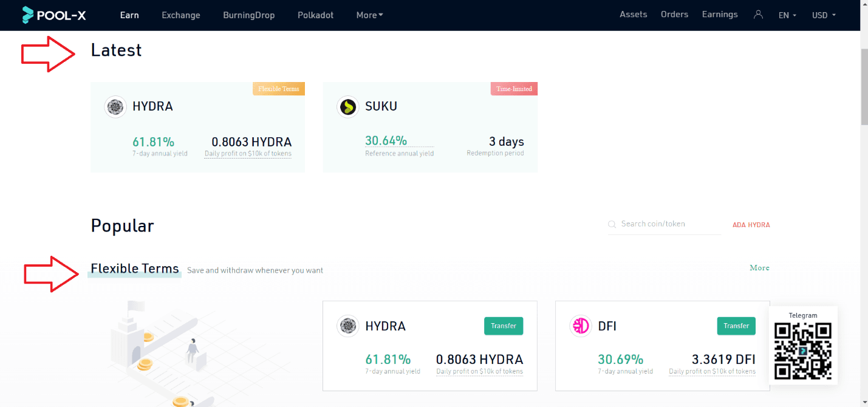Click the Flexible Terms badge on HYDRA
The image size is (868, 407).
click(279, 89)
